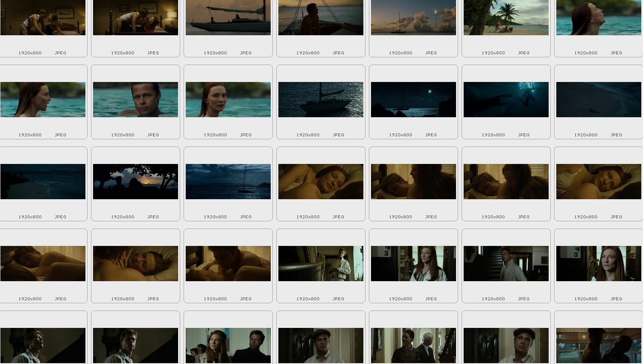Select close sailboat at golden sunset thumbnail
643x364 pixels.
(x=228, y=17)
